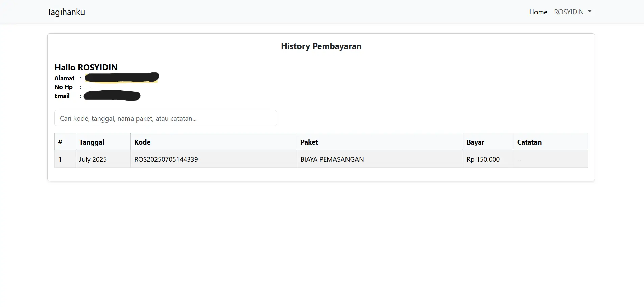Open the Tagihanku brand link
This screenshot has height=307, width=644.
[66, 12]
